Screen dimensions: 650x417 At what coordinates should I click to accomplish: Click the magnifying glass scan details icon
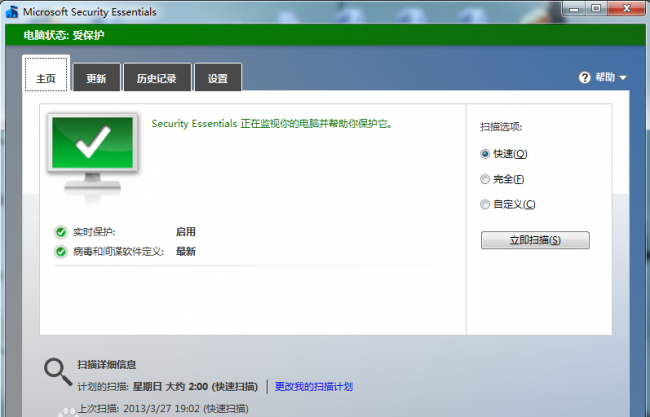pos(58,371)
